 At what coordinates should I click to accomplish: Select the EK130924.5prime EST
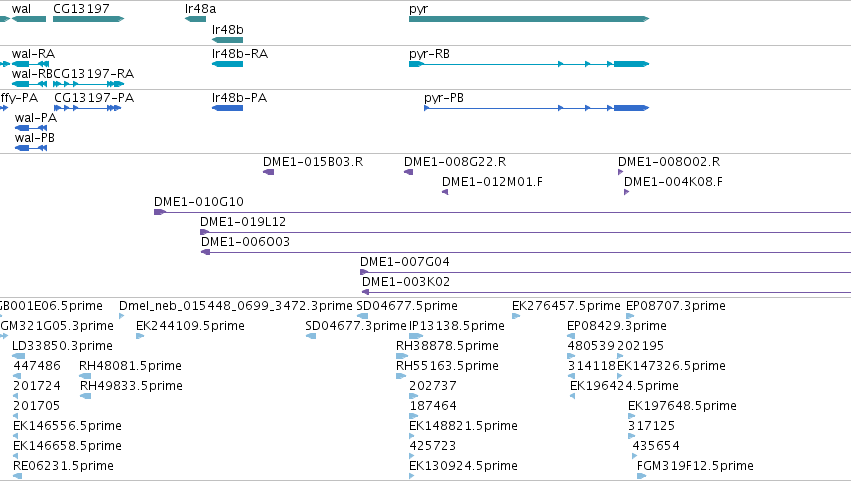pos(411,476)
